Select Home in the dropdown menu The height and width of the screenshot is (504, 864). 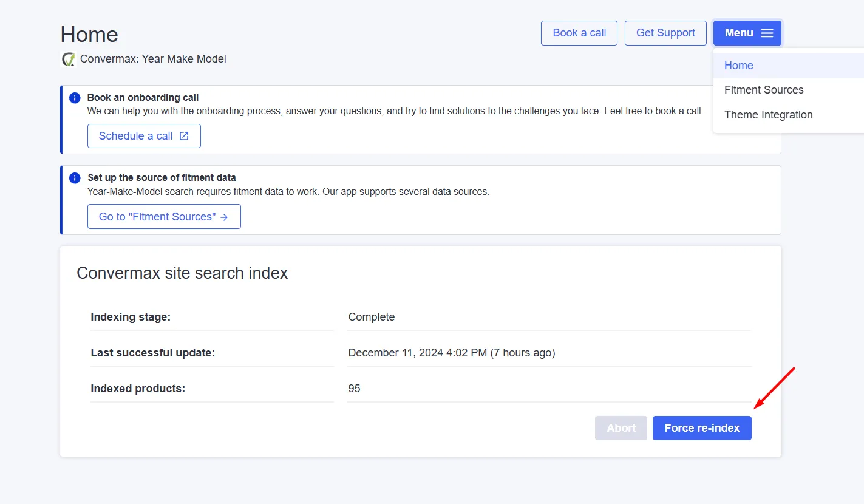(x=738, y=66)
